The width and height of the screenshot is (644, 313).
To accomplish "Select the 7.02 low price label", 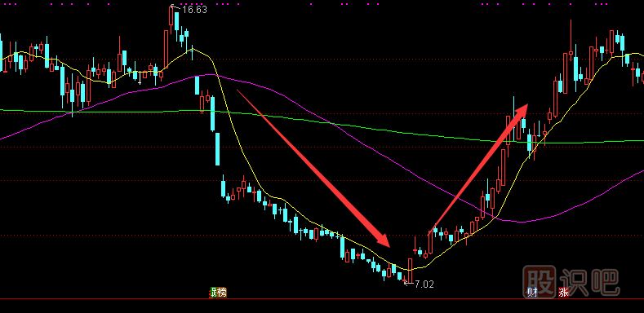I will click(x=424, y=284).
